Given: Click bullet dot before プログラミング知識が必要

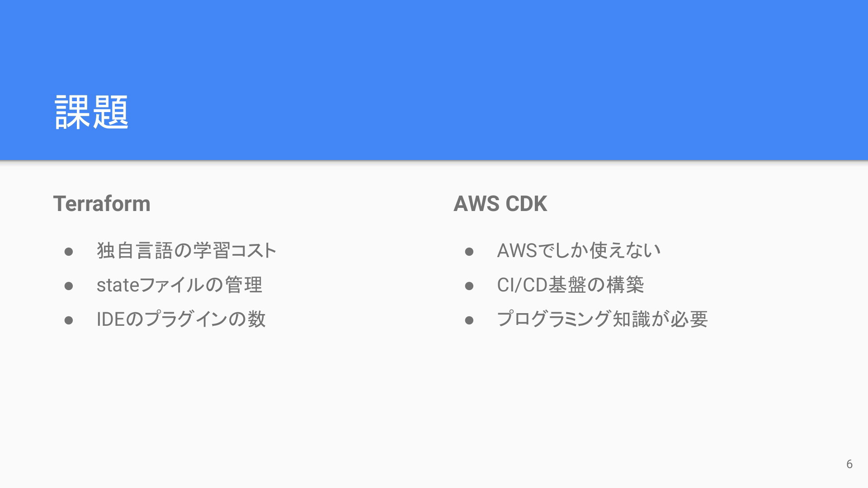Looking at the screenshot, I should tap(469, 320).
